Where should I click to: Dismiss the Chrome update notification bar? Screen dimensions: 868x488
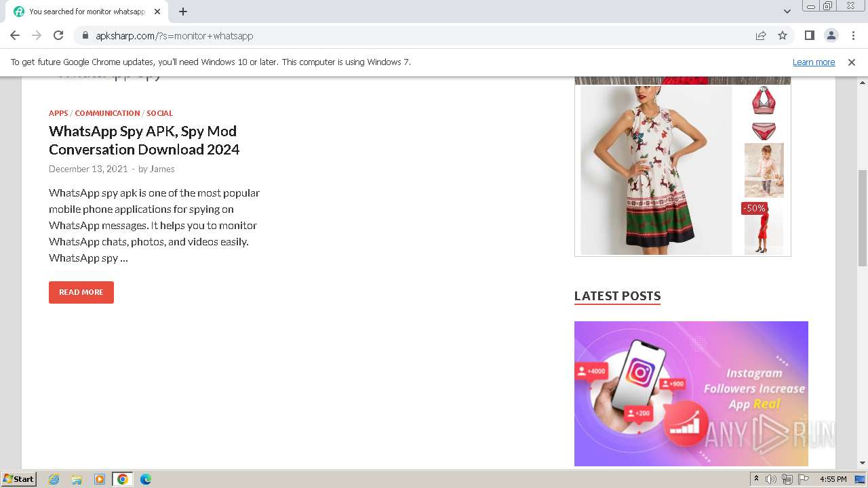[x=852, y=62]
